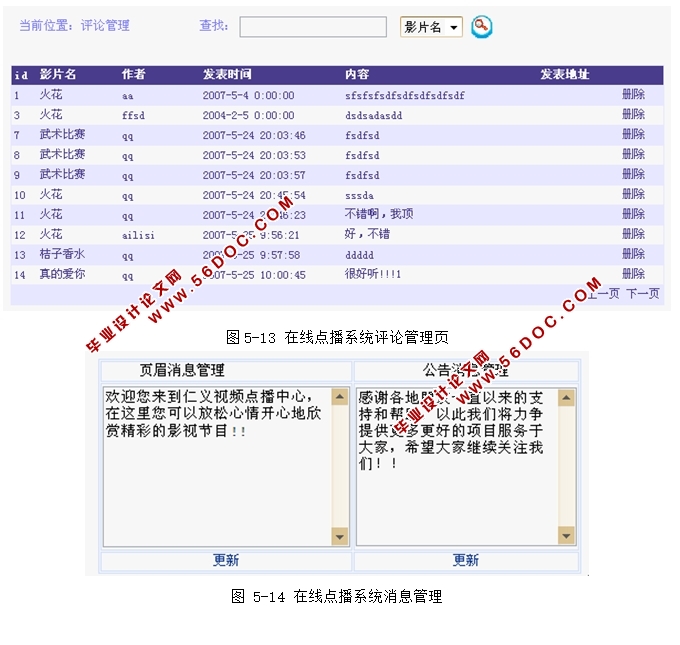Viewport: 680px width, 645px height.
Task: Go to next page via 下一页
Action: tap(643, 294)
